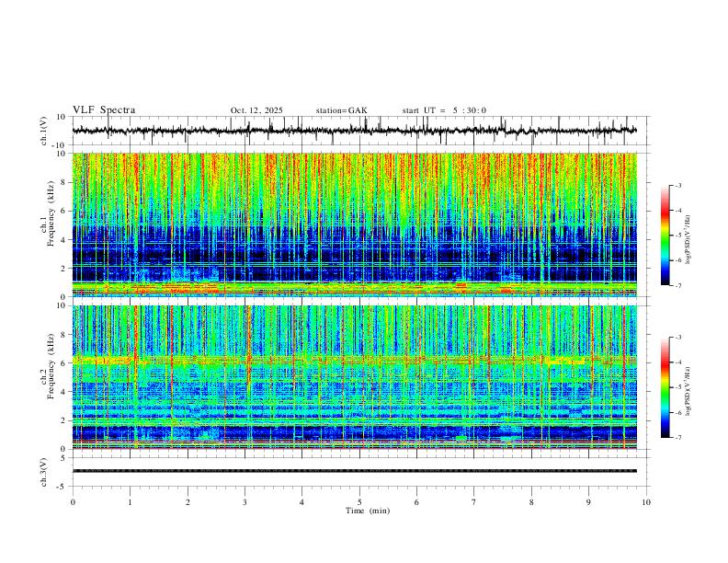This screenshot has height=563, width=728.
Task: Click the ch.1 "Frequency (kHz)" axis label
Action: 51,214
